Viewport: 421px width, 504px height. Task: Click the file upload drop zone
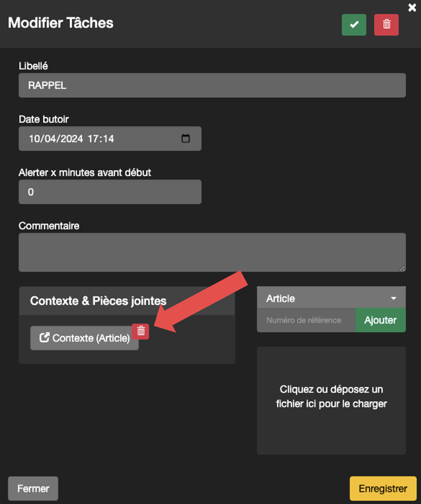pos(331,400)
